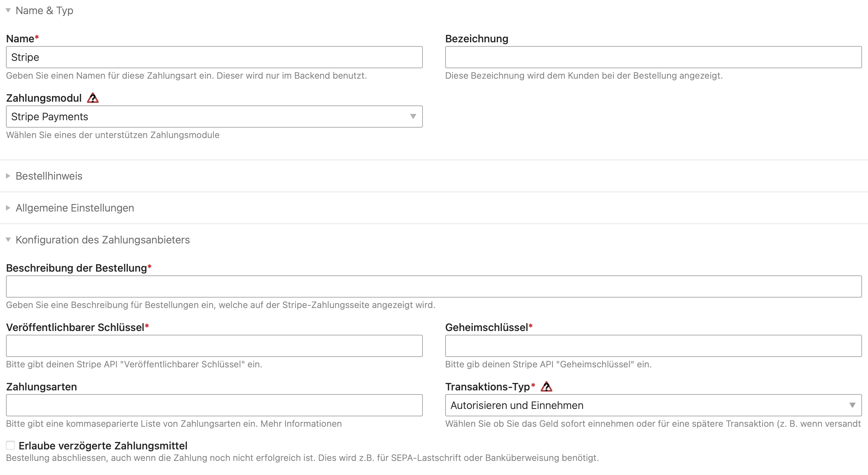This screenshot has height=475, width=868.
Task: Click the Name input field containing Stripe
Action: 214,57
